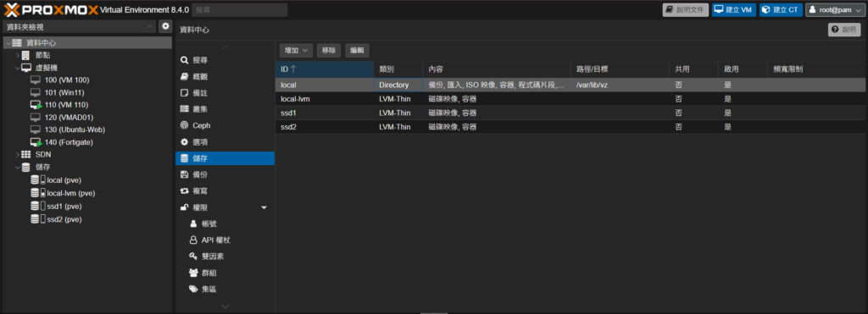The height and width of the screenshot is (314, 868).
Task: Click the Proxmox logo
Action: (x=51, y=9)
